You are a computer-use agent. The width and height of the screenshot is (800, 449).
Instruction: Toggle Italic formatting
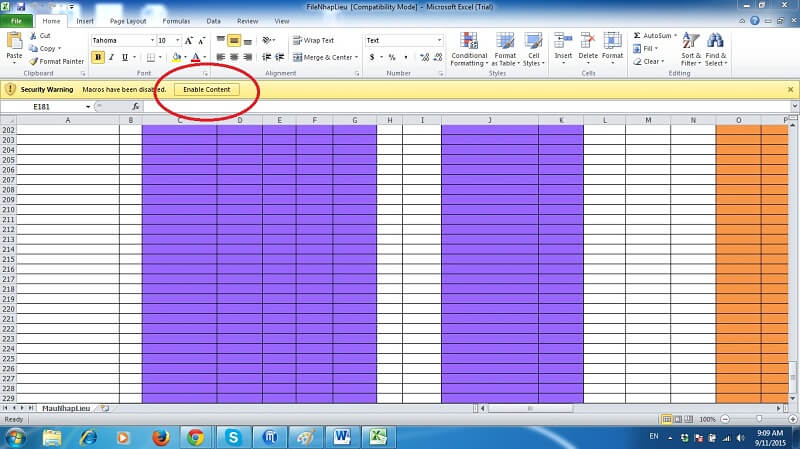pyautogui.click(x=111, y=57)
